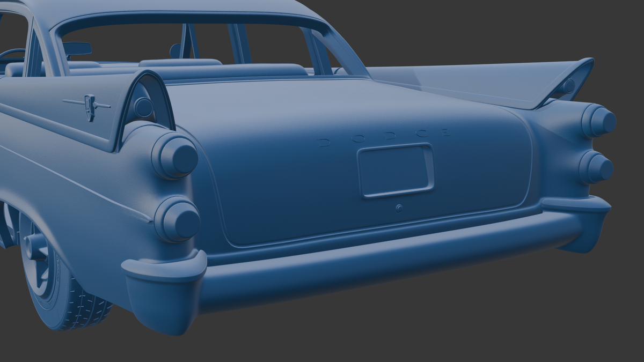Select the lower right tail light
Viewport: 644px width, 362px height.
coord(596,167)
